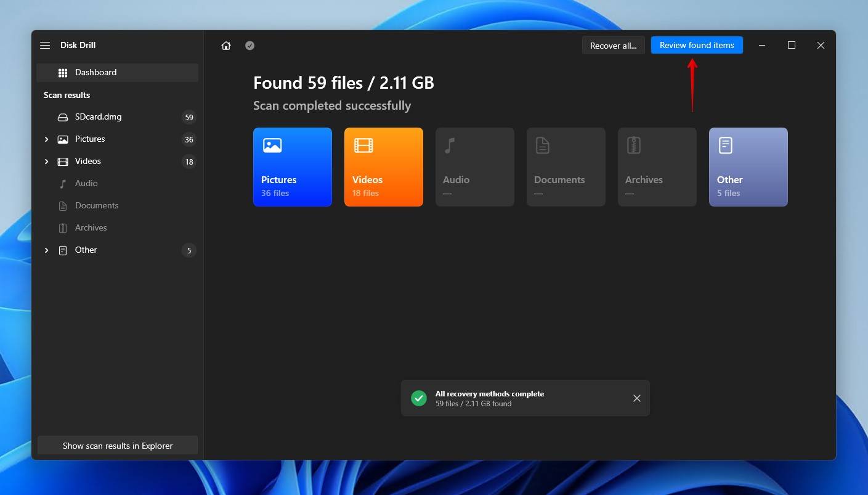This screenshot has width=868, height=495.
Task: Select Pictures in the scan results list
Action: 118,139
